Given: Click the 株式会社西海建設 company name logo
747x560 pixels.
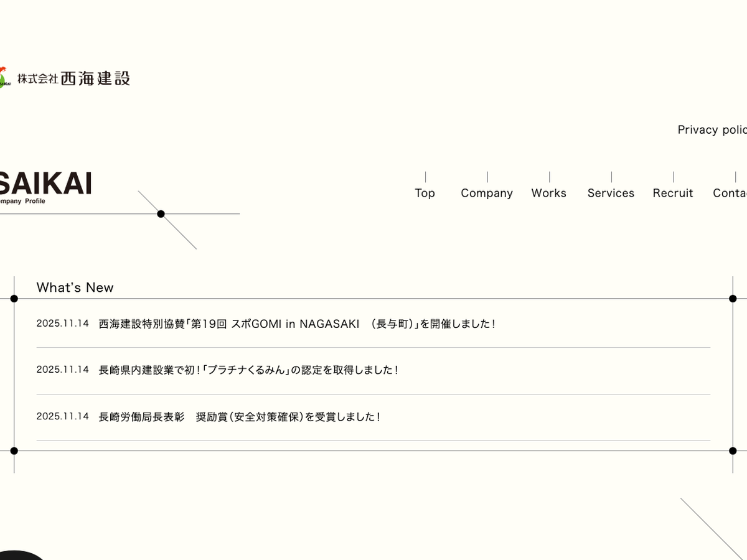Looking at the screenshot, I should coord(73,78).
